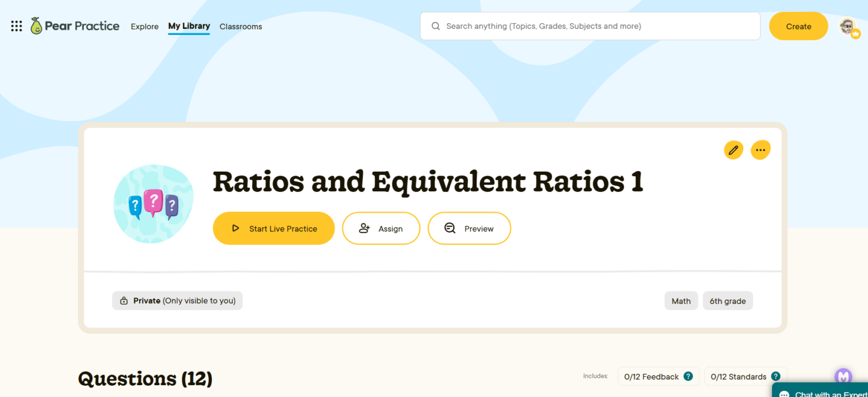This screenshot has width=868, height=397.
Task: Click the Math subject tag
Action: click(x=681, y=301)
